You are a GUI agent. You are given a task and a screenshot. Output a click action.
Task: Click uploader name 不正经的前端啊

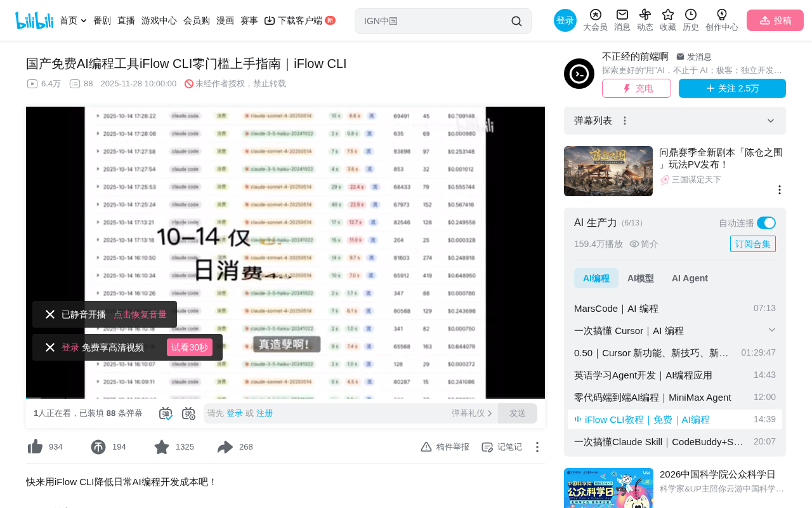click(635, 57)
